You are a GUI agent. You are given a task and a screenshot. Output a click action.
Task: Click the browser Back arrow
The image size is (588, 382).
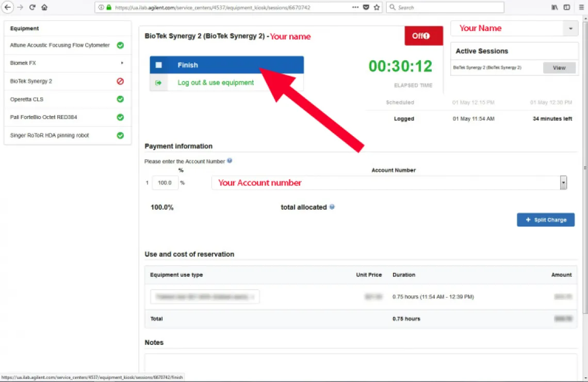coord(8,7)
